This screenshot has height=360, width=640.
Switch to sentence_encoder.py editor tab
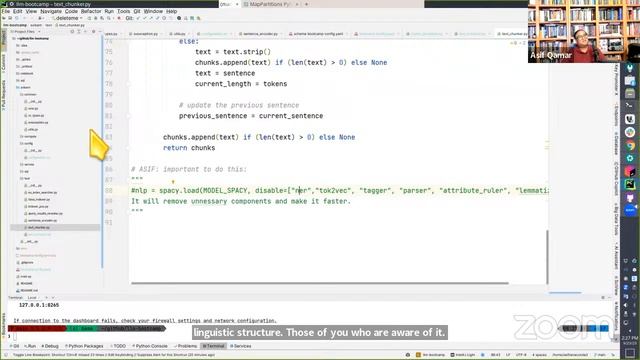(x=258, y=34)
